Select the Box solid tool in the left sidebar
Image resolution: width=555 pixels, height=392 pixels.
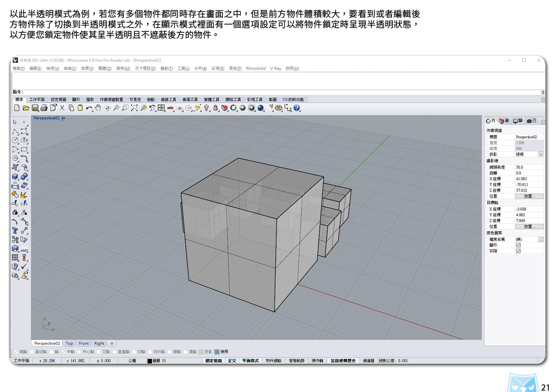tap(15, 176)
